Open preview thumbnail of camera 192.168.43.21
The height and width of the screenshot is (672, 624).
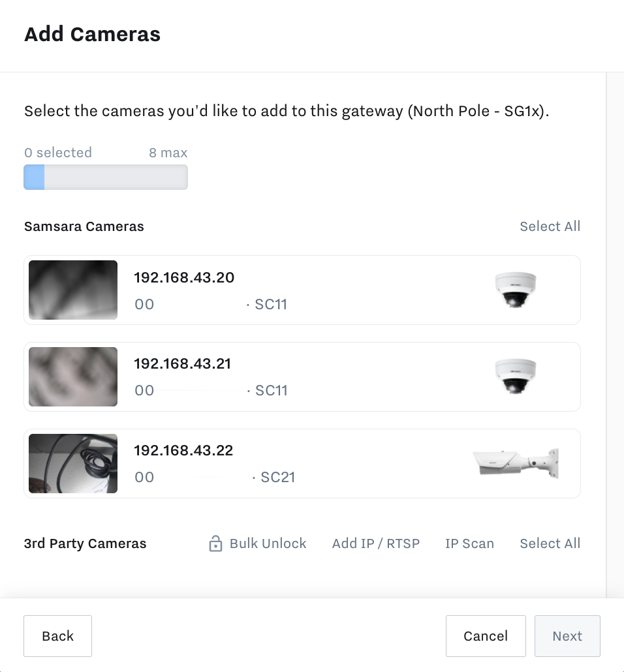click(x=73, y=376)
